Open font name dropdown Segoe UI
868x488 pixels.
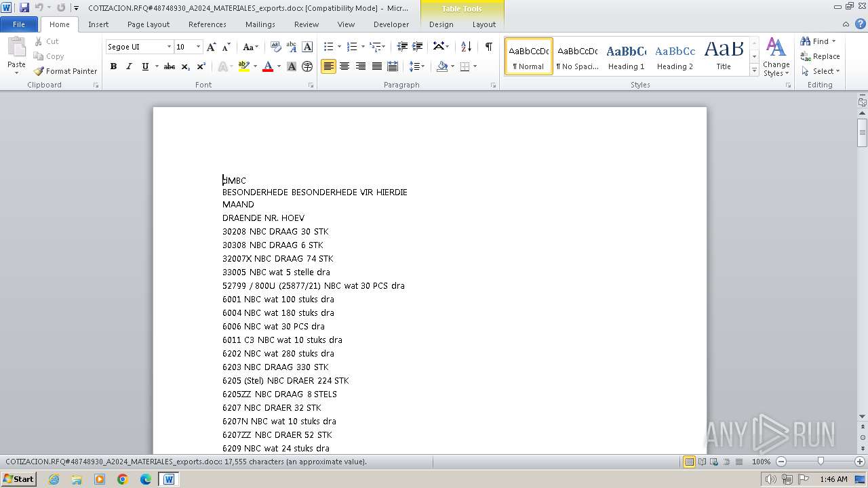click(169, 47)
